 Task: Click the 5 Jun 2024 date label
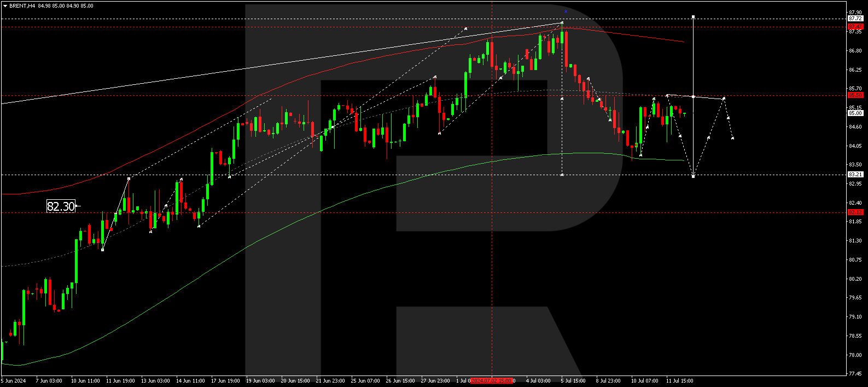(14, 381)
